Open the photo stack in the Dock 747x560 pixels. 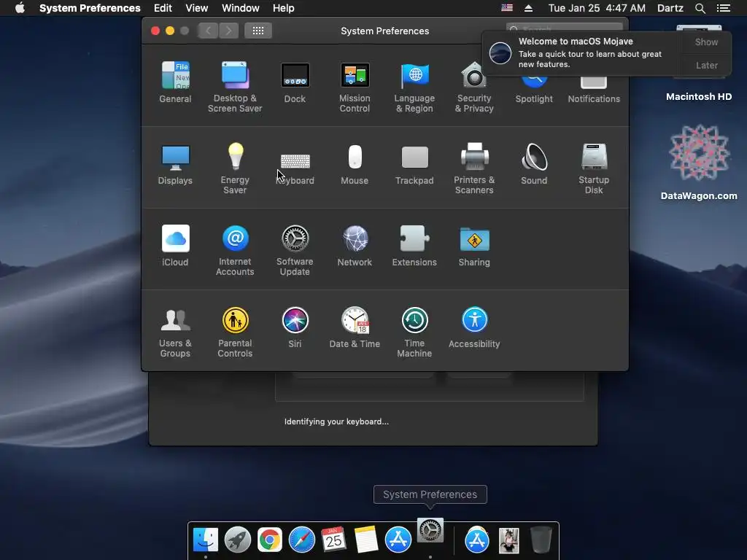pyautogui.click(x=508, y=540)
